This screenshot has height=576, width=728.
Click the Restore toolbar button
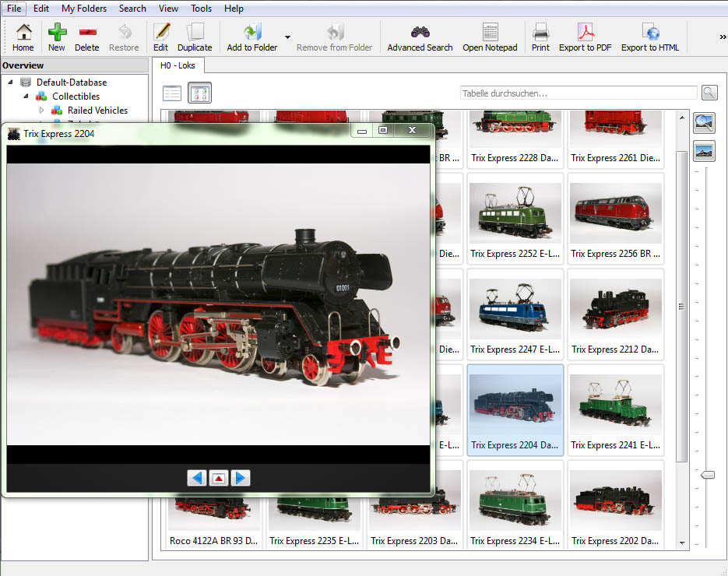click(x=124, y=37)
